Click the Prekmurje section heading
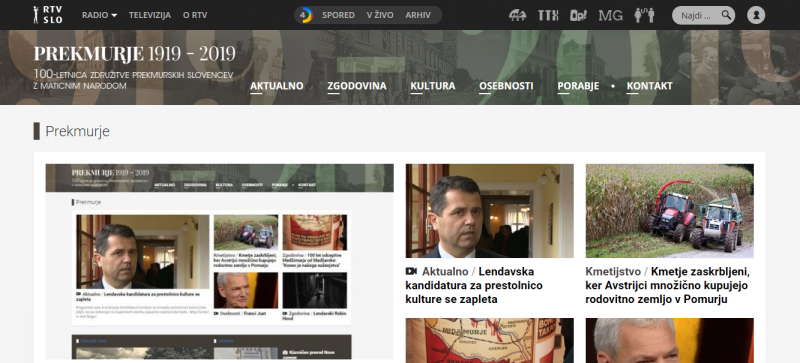Image resolution: width=800 pixels, height=363 pixels. 78,131
